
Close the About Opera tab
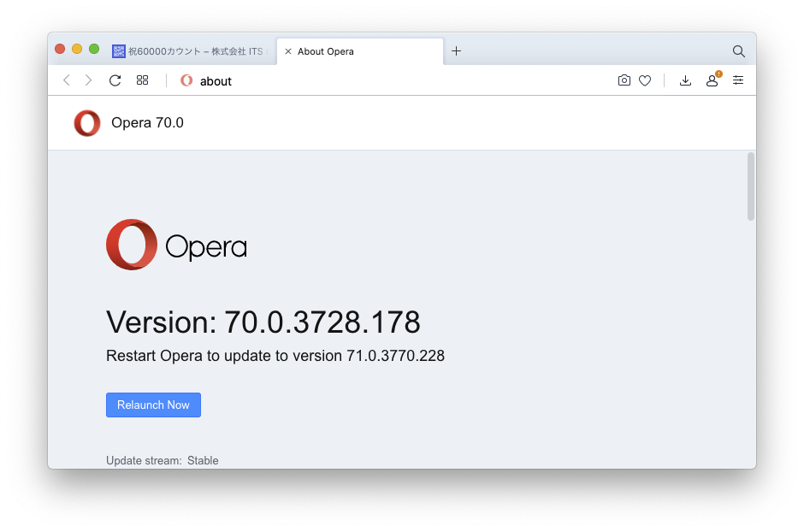tap(288, 51)
